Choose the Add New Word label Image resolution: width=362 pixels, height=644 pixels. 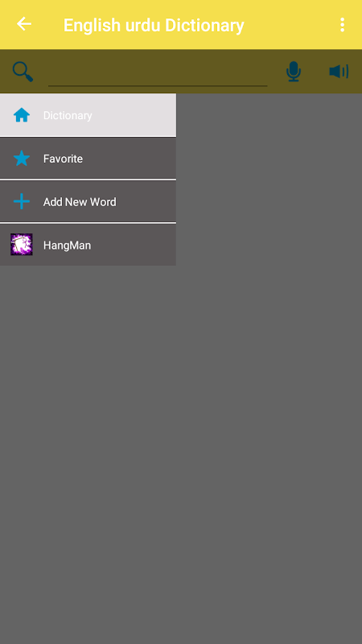point(80,202)
